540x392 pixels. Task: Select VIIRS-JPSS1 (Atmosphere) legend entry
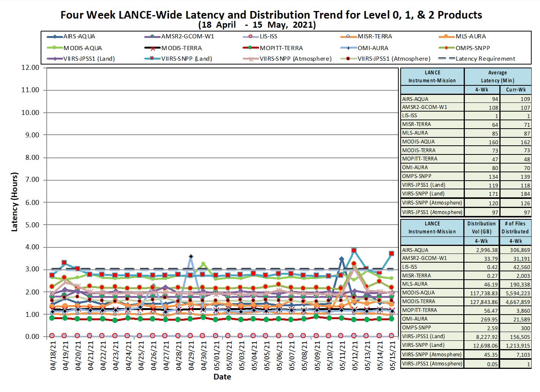pos(385,58)
